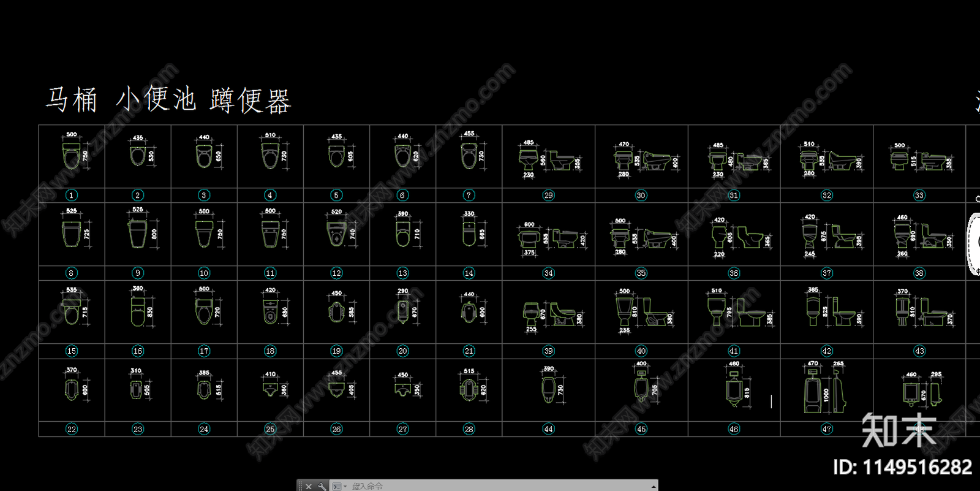The height and width of the screenshot is (491, 980).
Task: Click the circled number 26 label
Action: (336, 429)
